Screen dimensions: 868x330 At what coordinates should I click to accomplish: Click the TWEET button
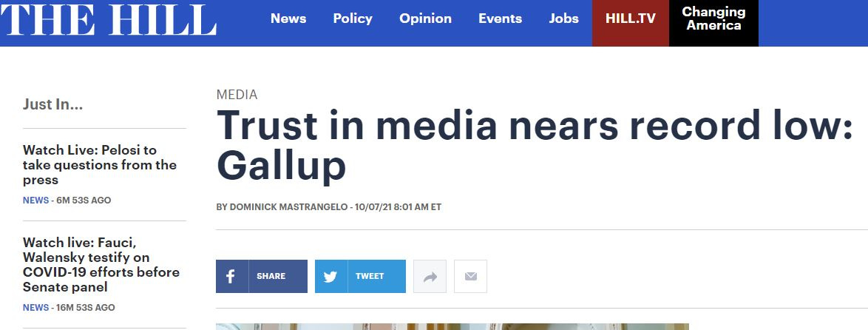coord(360,276)
